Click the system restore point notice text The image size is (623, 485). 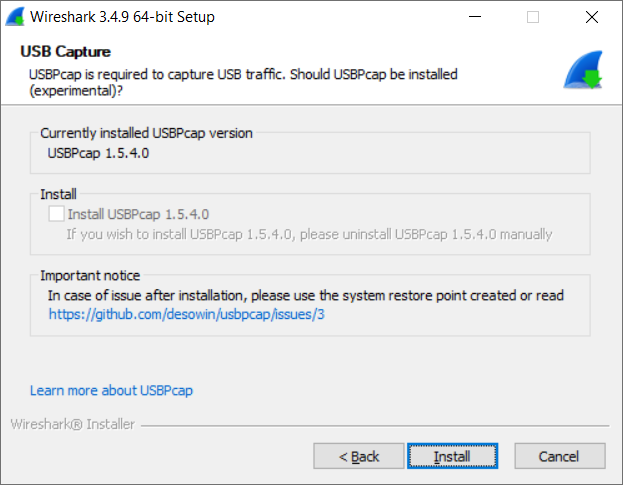306,296
